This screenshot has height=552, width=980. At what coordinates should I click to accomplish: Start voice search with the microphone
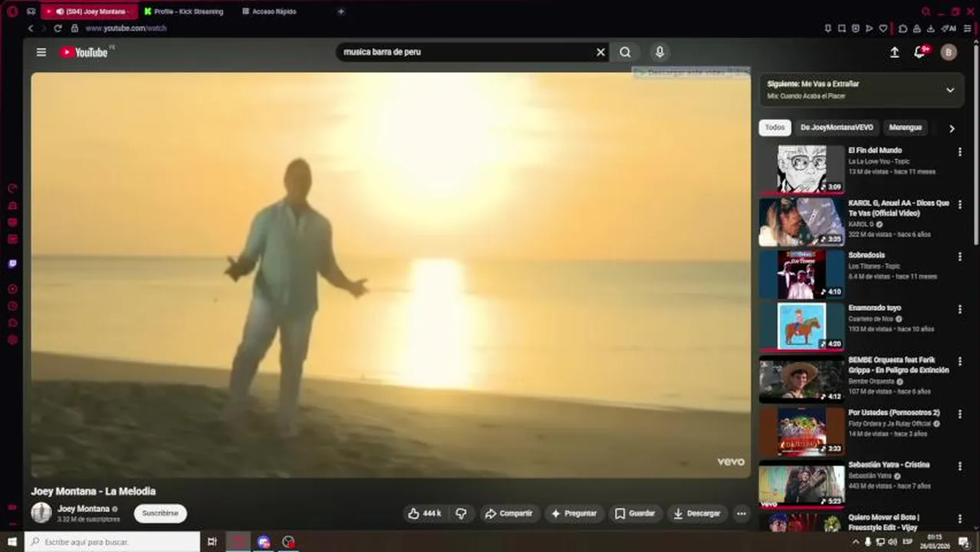point(659,52)
